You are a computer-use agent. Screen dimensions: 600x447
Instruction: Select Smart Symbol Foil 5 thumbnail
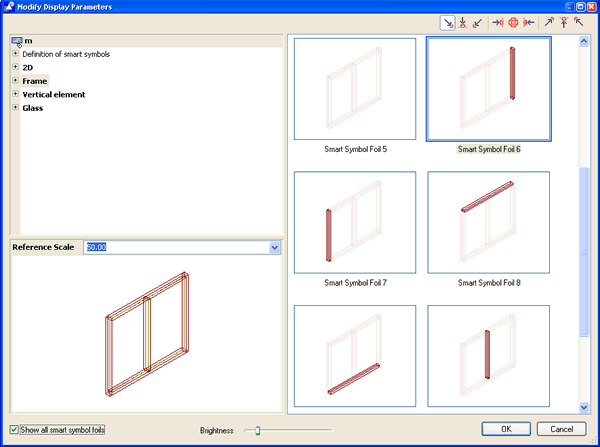[355, 89]
